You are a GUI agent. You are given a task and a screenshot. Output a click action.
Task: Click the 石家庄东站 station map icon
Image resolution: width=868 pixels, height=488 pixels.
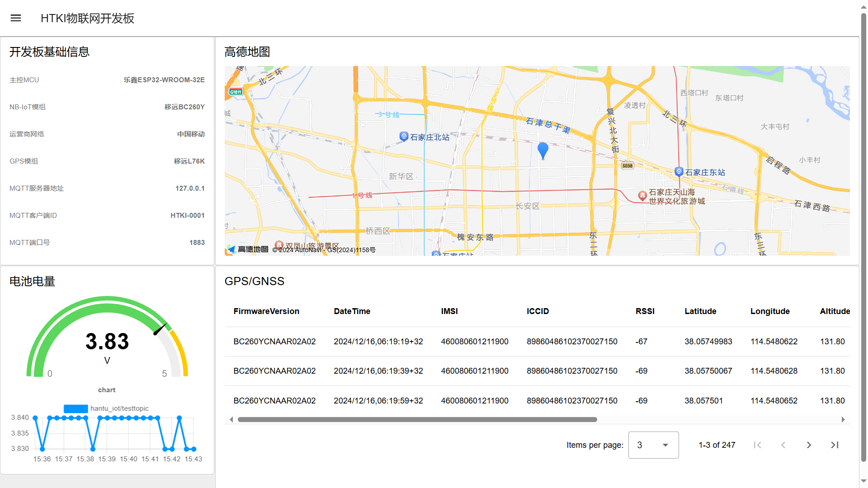point(679,172)
